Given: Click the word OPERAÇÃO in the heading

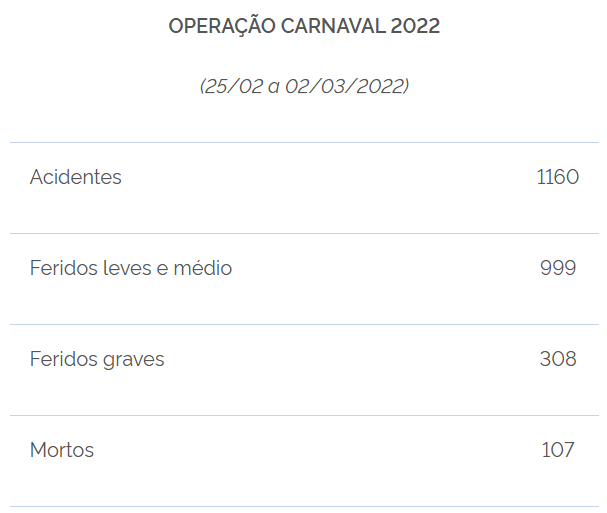Looking at the screenshot, I should point(222,26).
